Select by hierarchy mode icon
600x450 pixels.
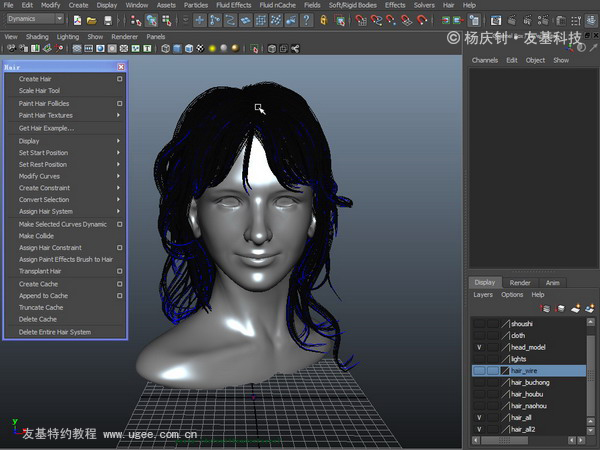pos(135,20)
